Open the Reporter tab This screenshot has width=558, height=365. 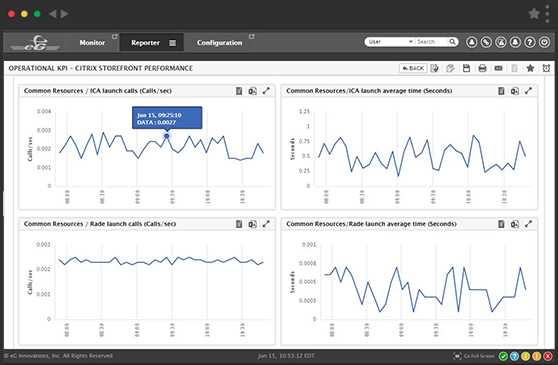pyautogui.click(x=145, y=43)
